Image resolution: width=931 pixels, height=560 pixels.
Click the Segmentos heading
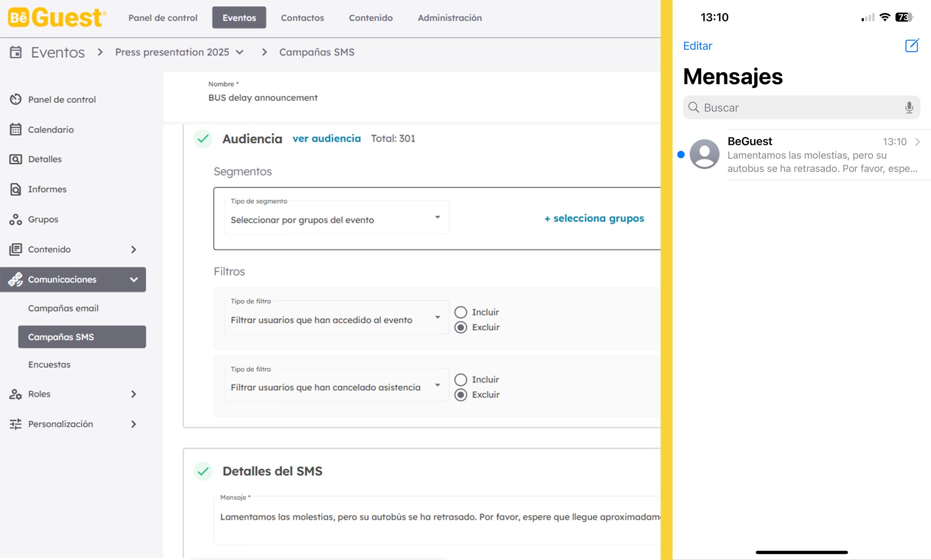pos(243,171)
